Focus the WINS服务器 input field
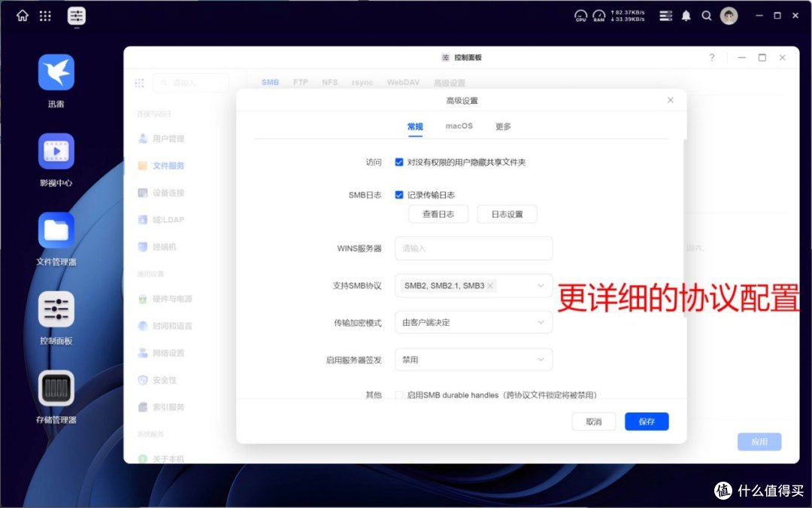Image resolution: width=812 pixels, height=508 pixels. 474,248
